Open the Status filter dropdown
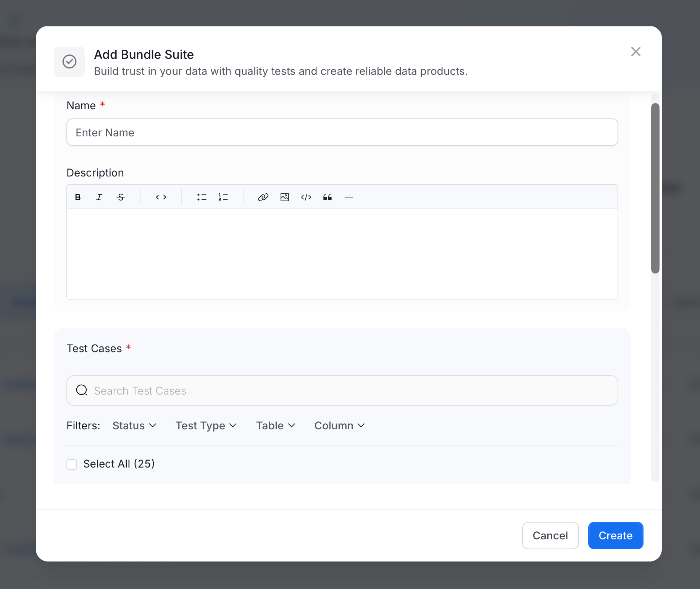 [134, 426]
